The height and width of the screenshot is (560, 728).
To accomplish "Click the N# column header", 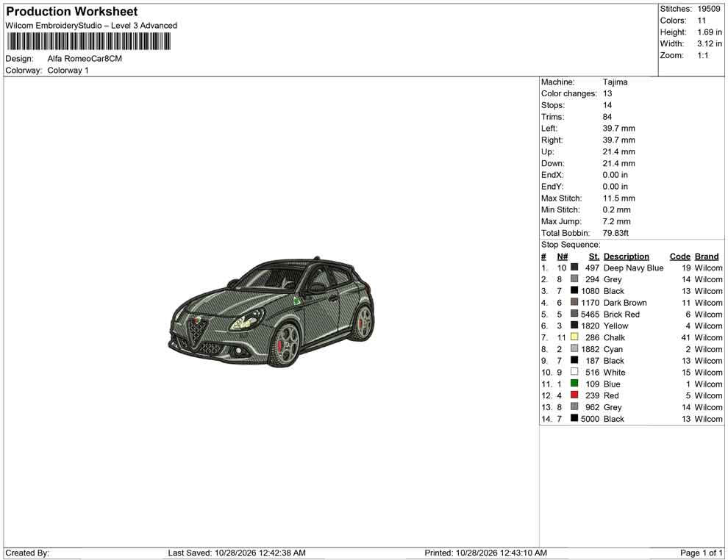I will pos(563,256).
